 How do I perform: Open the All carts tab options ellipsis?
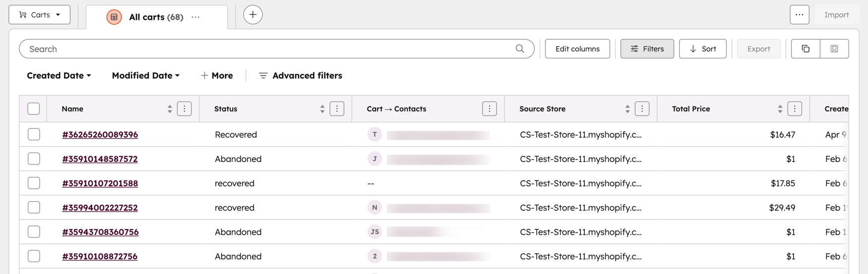(x=196, y=17)
